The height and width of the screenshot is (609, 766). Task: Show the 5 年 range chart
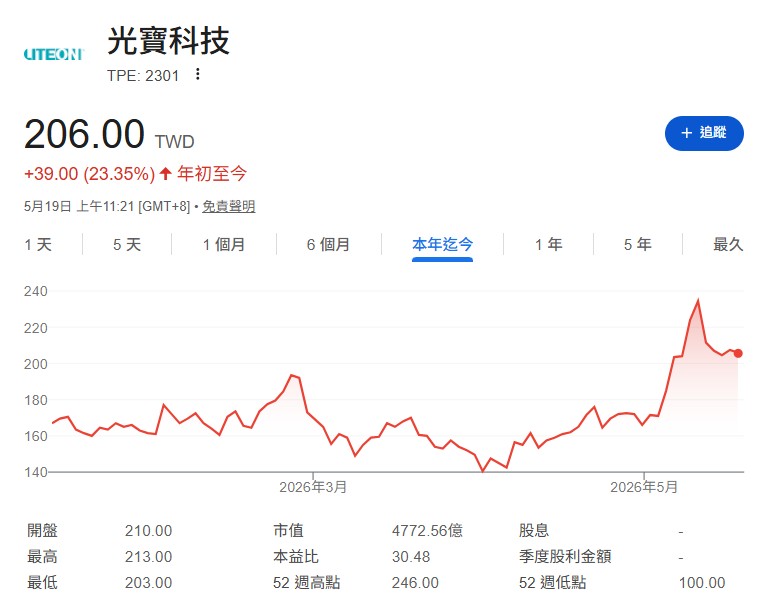point(638,244)
